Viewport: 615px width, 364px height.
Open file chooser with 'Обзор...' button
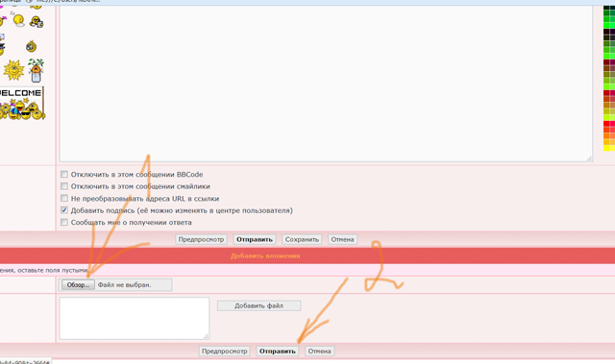click(x=78, y=285)
